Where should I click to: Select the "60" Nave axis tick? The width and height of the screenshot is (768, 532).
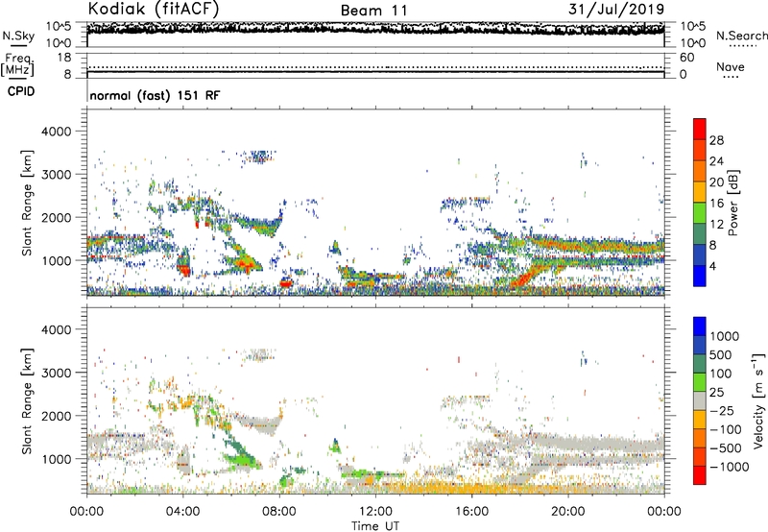click(686, 58)
